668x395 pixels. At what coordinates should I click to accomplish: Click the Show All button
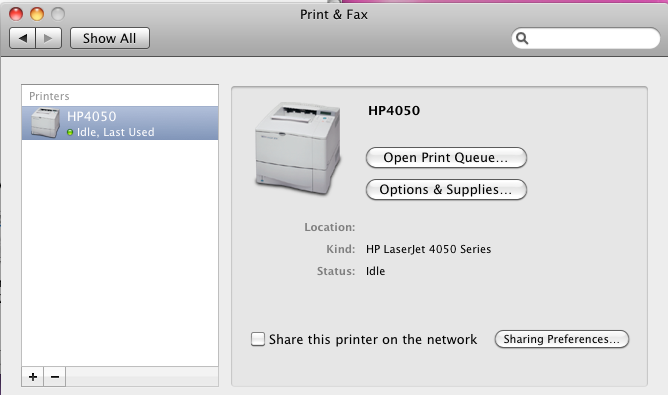(110, 38)
